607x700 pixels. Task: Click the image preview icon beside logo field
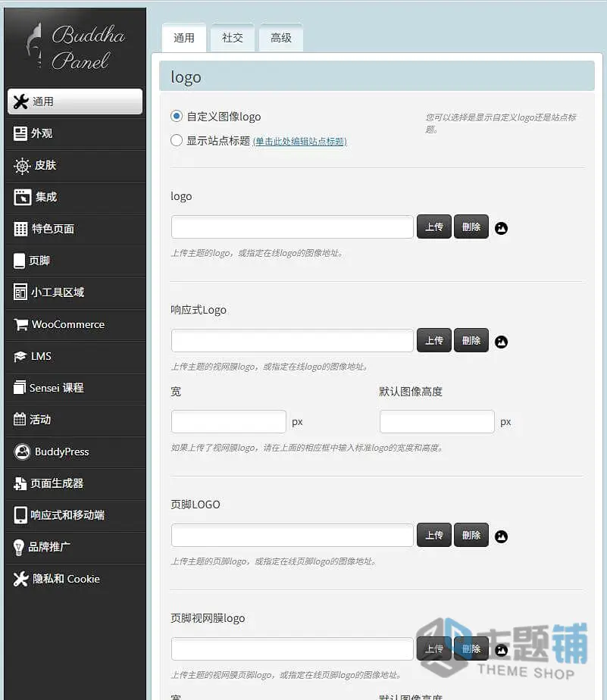point(501,228)
